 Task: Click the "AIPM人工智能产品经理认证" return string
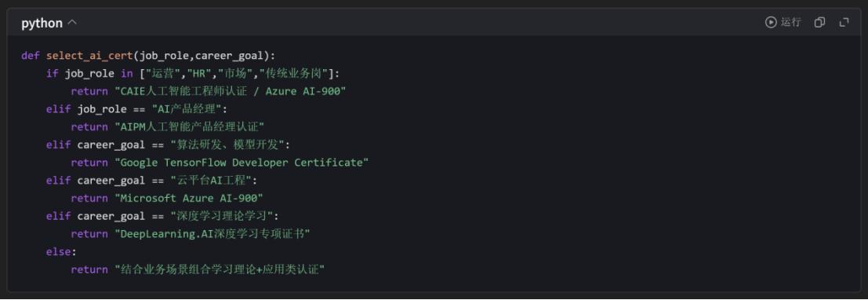(x=189, y=127)
